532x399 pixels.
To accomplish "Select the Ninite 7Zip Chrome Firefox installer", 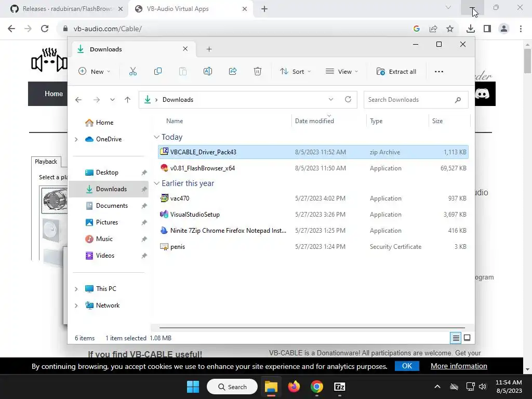I will 313,231.
